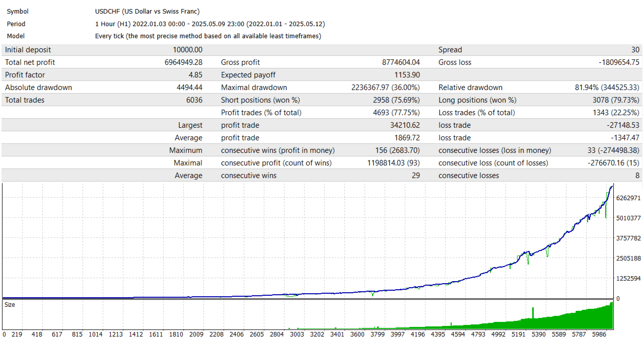The height and width of the screenshot is (337, 644).
Task: Click the Gross profit value 8774604.04
Action: 401,62
